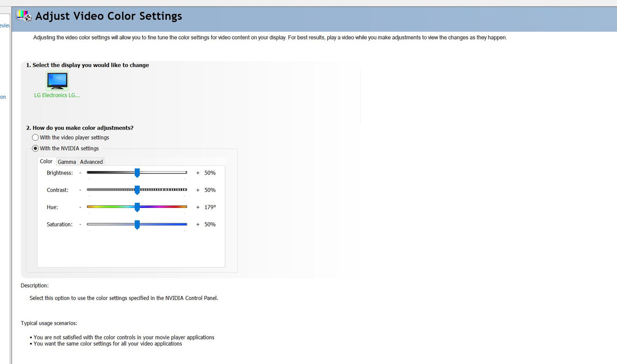Click the Contrast slider handle
The image size is (617, 364).
137,190
